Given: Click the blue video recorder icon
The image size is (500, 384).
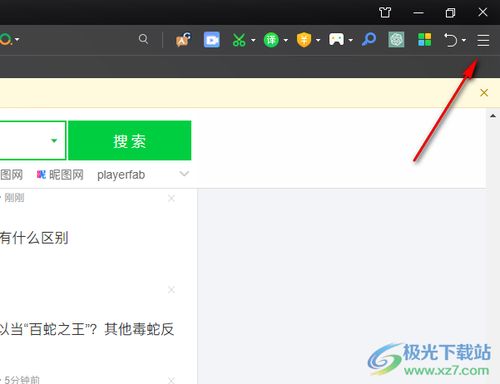Looking at the screenshot, I should pyautogui.click(x=212, y=40).
